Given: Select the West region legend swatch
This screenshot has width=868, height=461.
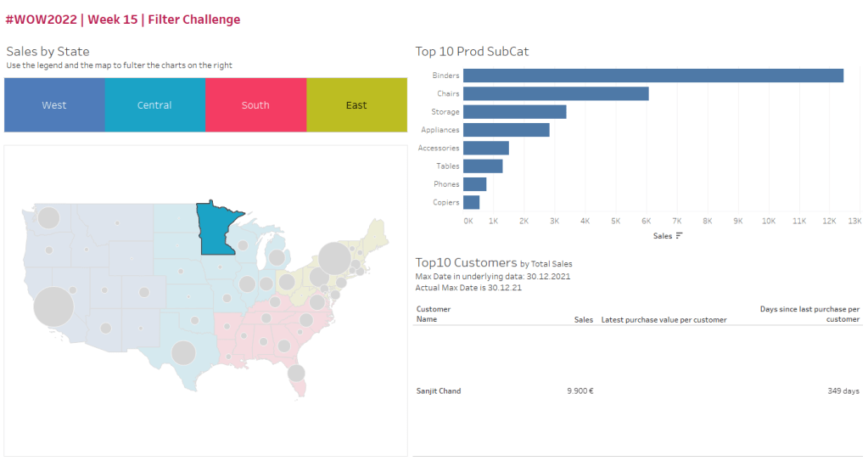Looking at the screenshot, I should 54,105.
